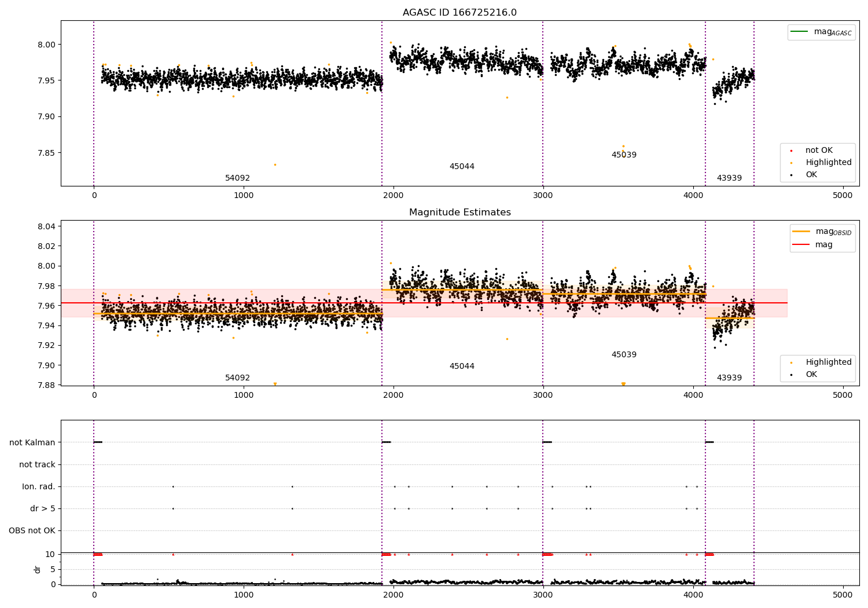This screenshot has height=608, width=868.
Task: Click the 'Magnitude Estimates' plot title
Action: [x=459, y=213]
